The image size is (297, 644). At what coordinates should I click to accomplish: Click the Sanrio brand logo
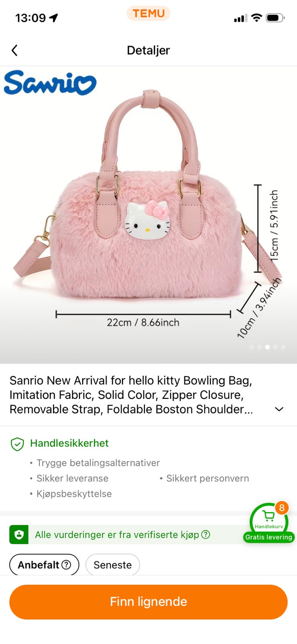[50, 83]
